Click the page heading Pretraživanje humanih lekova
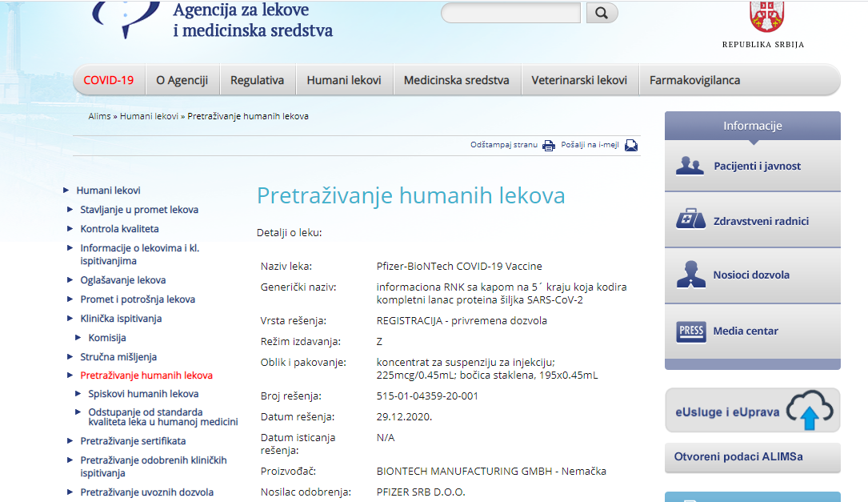 [410, 195]
